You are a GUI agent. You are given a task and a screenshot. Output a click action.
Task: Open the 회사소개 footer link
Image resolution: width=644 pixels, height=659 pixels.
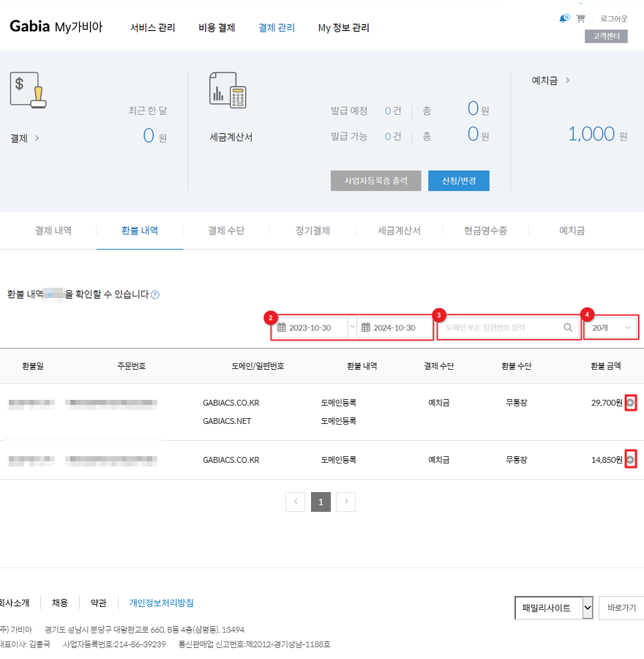pyautogui.click(x=15, y=603)
